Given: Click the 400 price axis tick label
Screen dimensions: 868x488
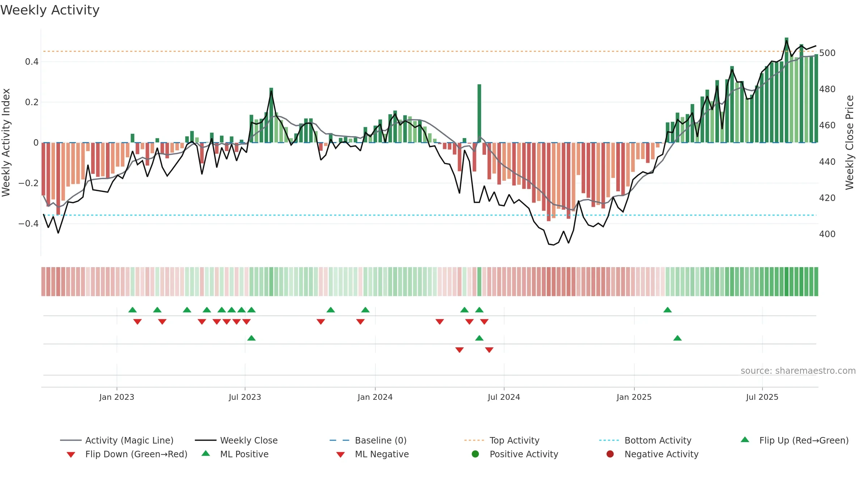Looking at the screenshot, I should click(827, 234).
